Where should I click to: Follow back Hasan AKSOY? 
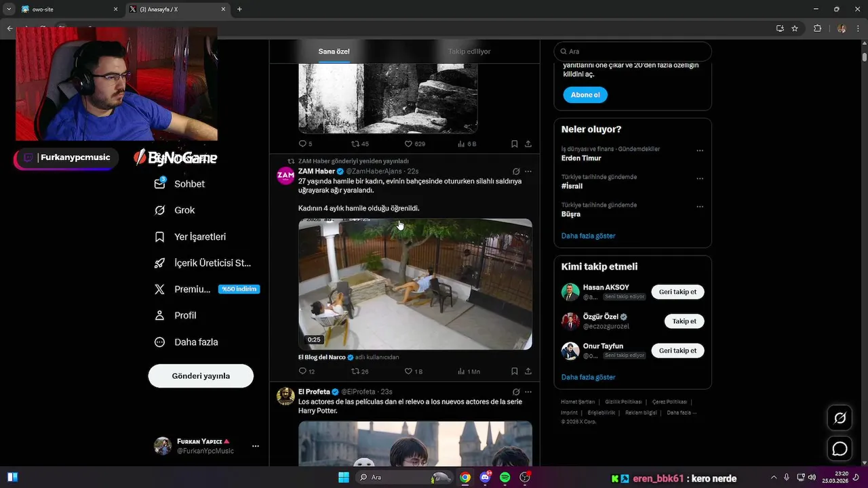tap(677, 292)
